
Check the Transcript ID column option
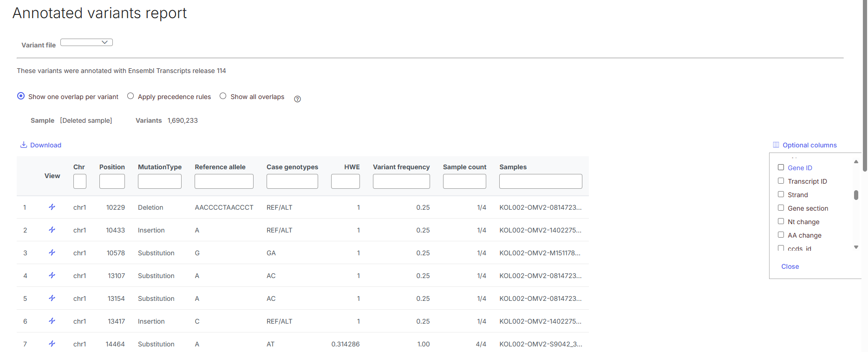click(x=781, y=181)
